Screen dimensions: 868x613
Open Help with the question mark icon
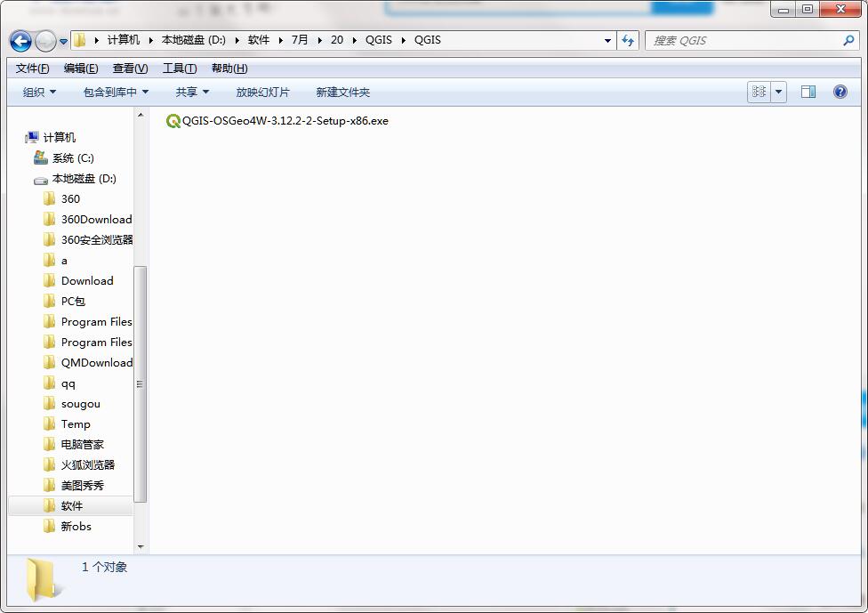coord(840,92)
